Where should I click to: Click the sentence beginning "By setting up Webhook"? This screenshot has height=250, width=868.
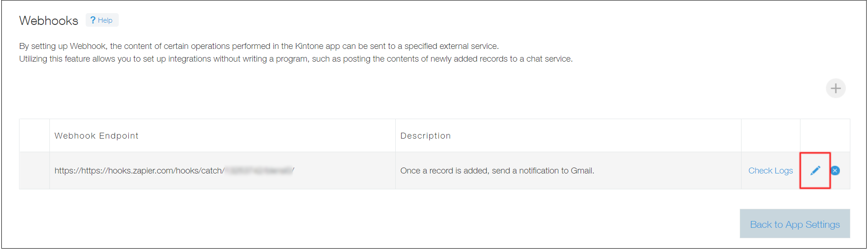(258, 46)
